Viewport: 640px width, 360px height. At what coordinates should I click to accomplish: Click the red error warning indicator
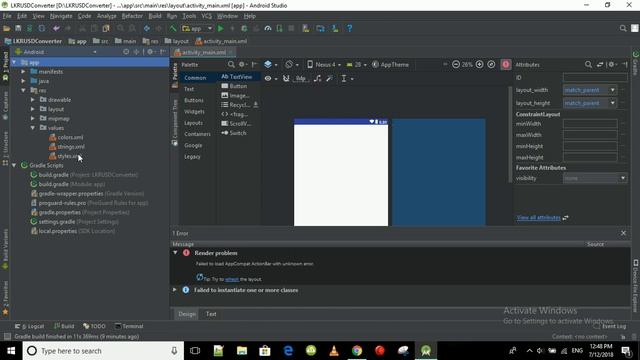pyautogui.click(x=506, y=64)
